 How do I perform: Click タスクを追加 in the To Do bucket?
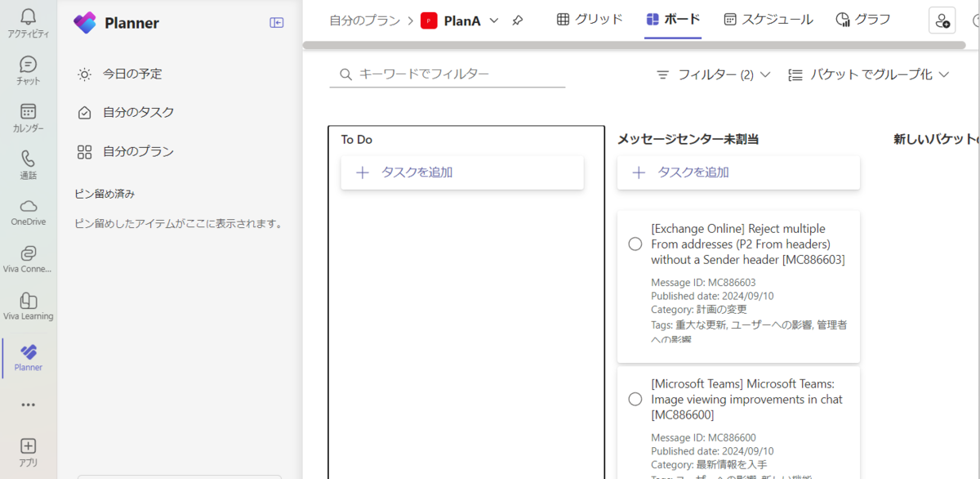click(462, 172)
